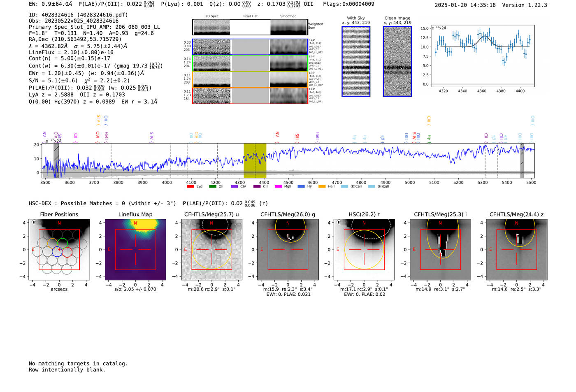This screenshot has width=576, height=392.
Task: Click the "S/N = 5.1(±0.6)" value
Action: (53, 81)
